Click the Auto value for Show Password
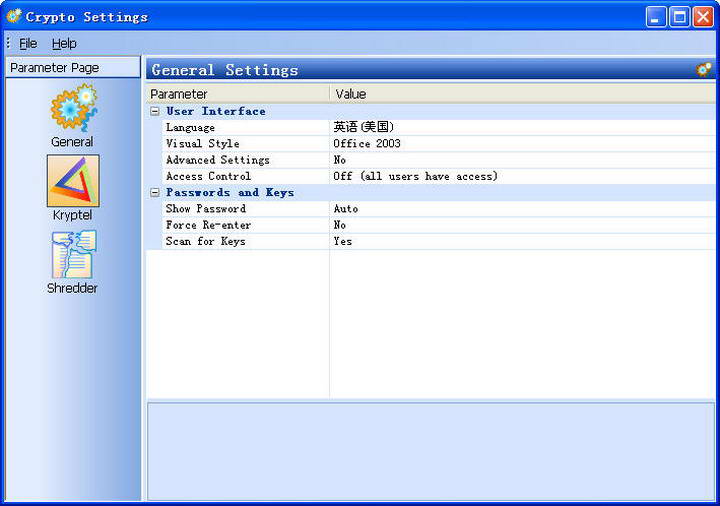720x506 pixels. (346, 208)
